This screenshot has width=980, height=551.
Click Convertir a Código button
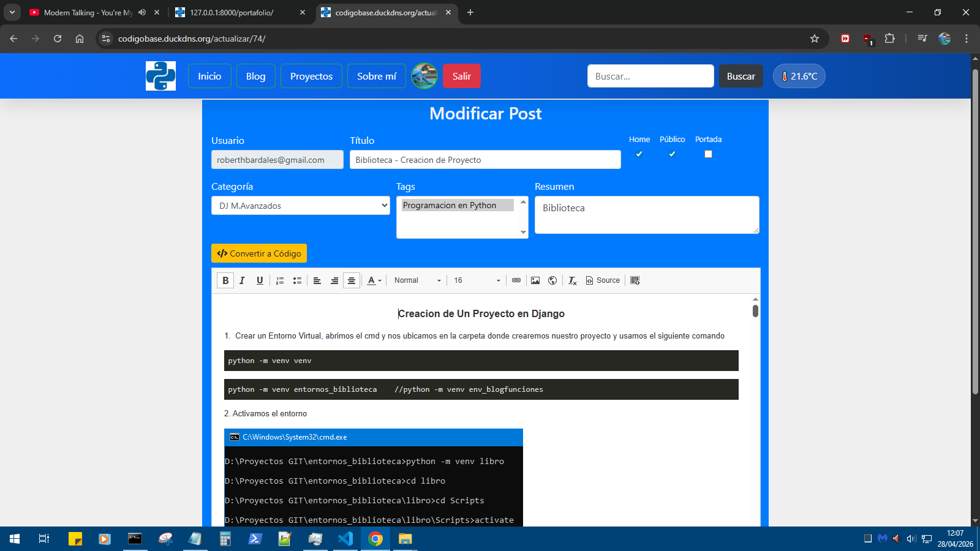[x=259, y=253]
